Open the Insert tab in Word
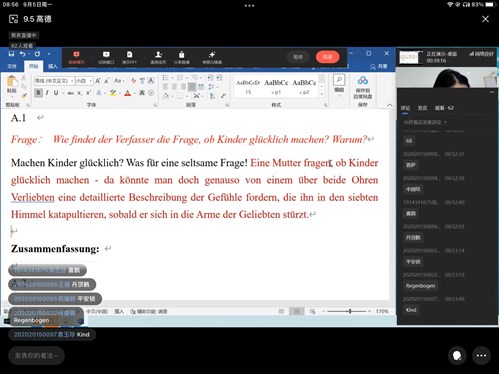499x374 pixels. (52, 66)
